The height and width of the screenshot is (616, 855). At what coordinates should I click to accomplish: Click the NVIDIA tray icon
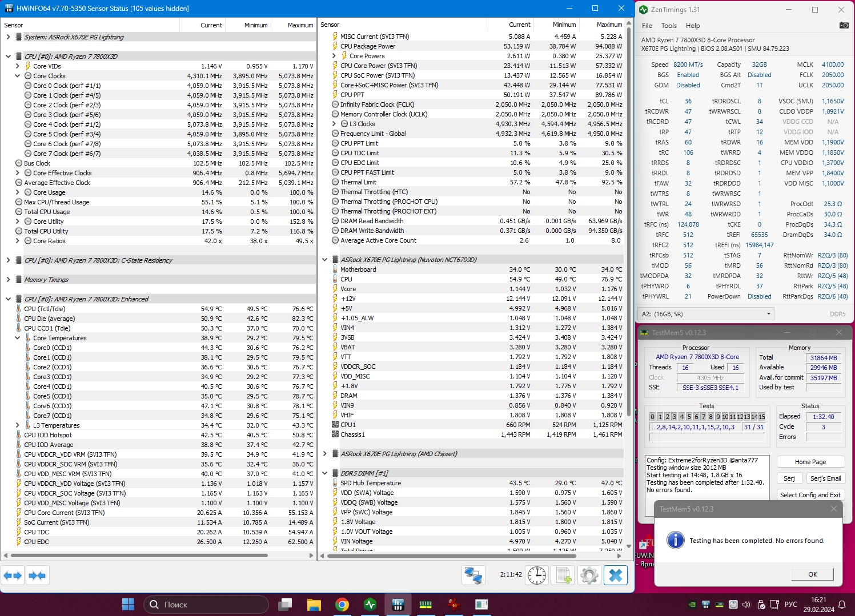pos(692,605)
